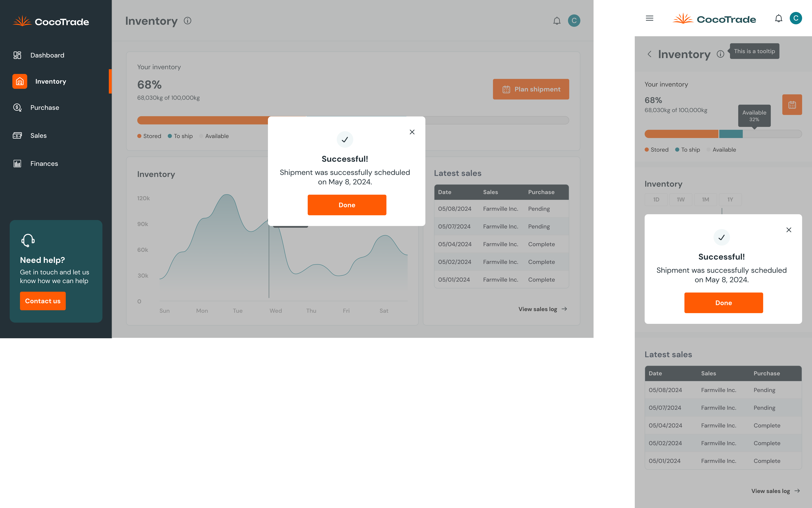Select 05/04/2024 row in desktop sales table
The width and height of the screenshot is (812, 508).
point(501,244)
